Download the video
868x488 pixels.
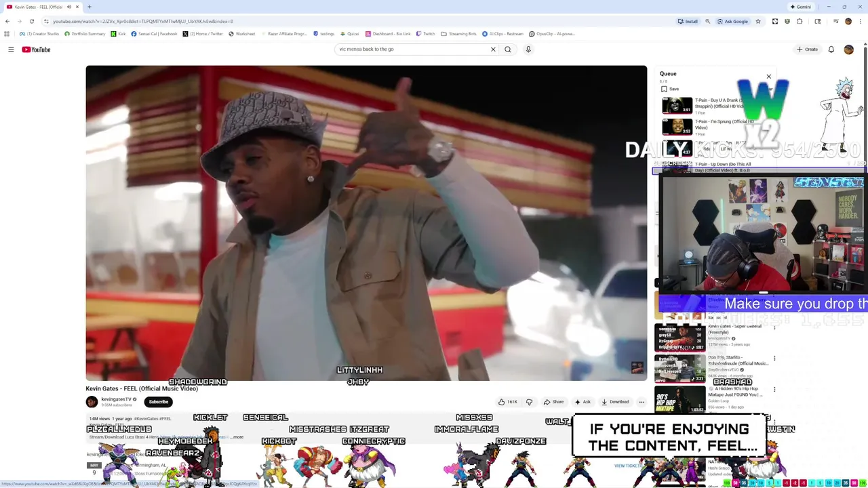click(615, 402)
